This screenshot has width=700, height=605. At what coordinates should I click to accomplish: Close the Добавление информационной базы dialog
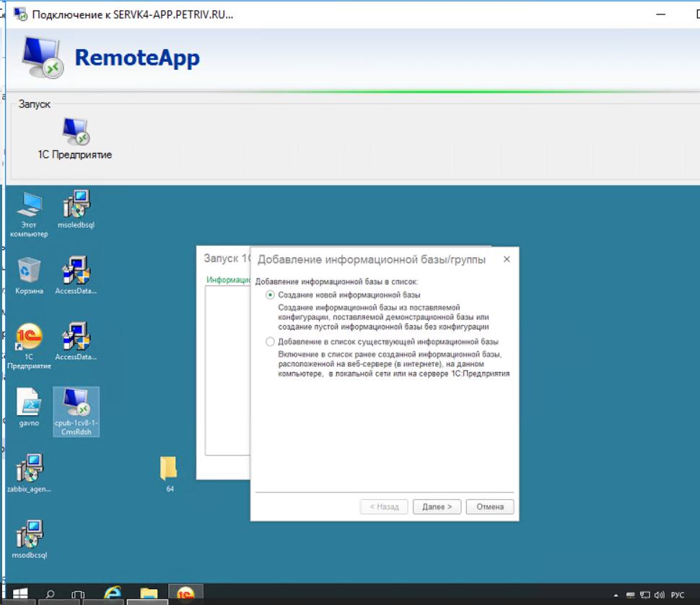(507, 259)
